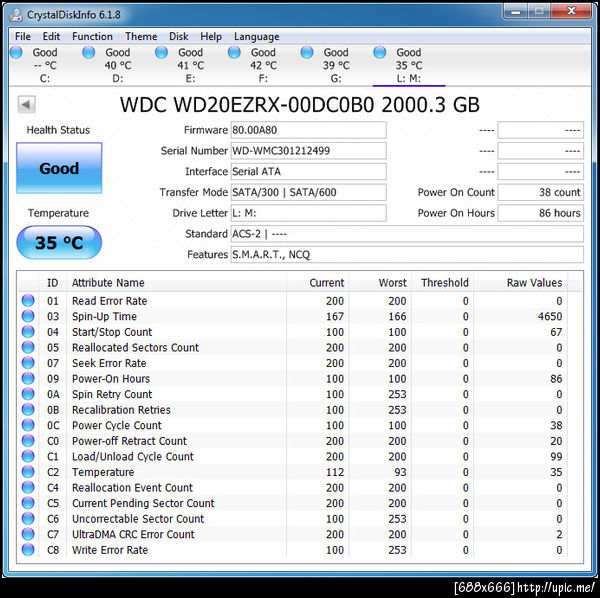600x598 pixels.
Task: Click raw value 4650 for Spin-Up Time
Action: click(x=550, y=316)
